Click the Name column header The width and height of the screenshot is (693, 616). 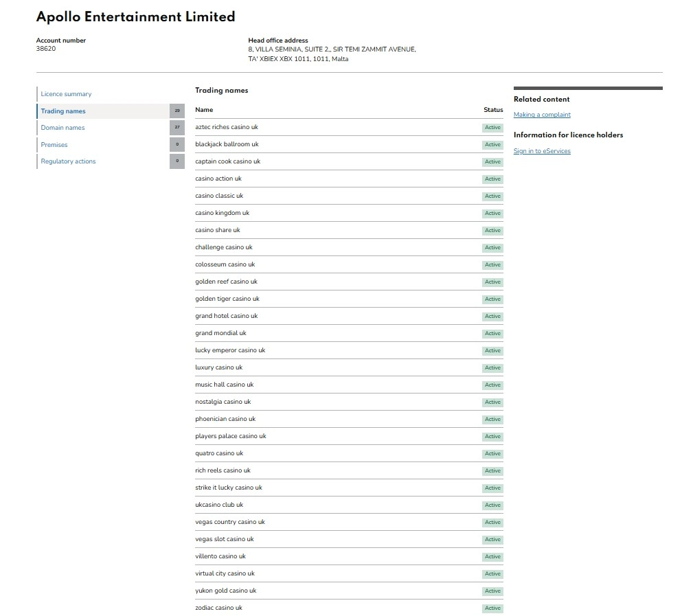pyautogui.click(x=204, y=110)
